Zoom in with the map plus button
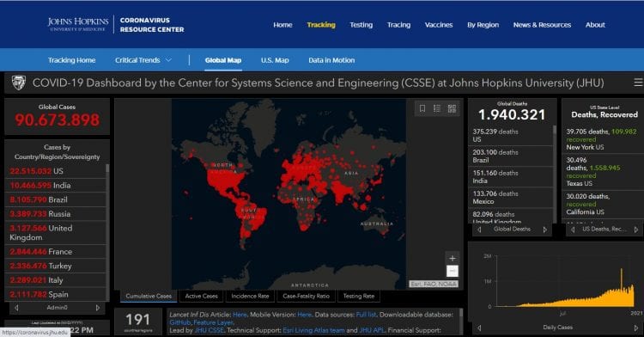Viewport: 644px width, 337px height. click(x=453, y=258)
